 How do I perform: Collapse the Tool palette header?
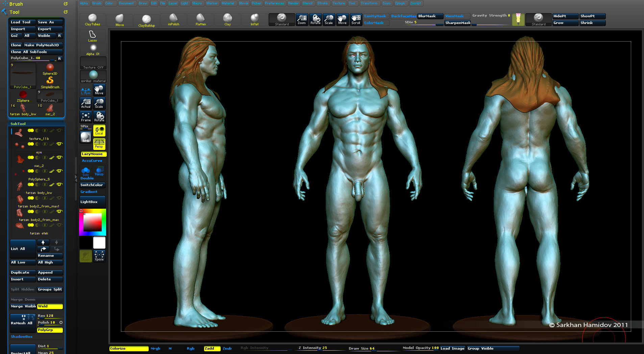14,12
